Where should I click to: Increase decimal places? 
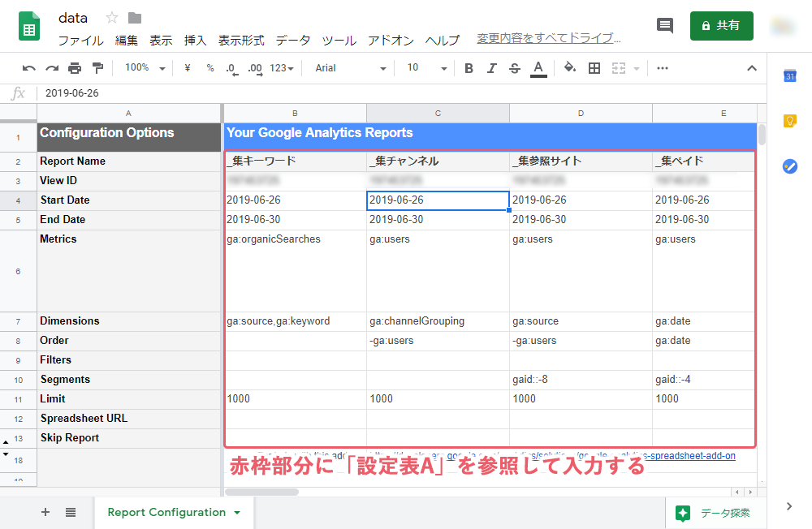255,68
